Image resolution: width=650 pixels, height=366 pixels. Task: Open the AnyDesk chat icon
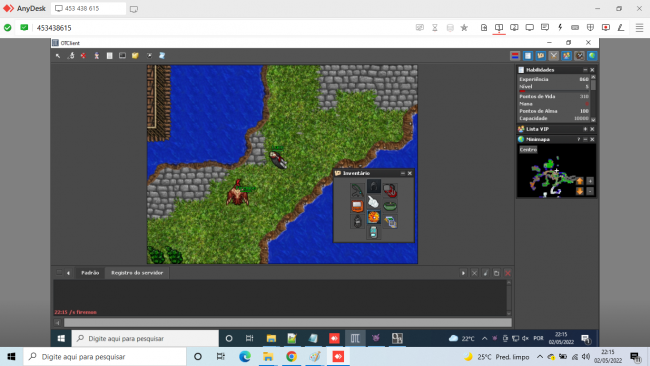[x=545, y=27]
